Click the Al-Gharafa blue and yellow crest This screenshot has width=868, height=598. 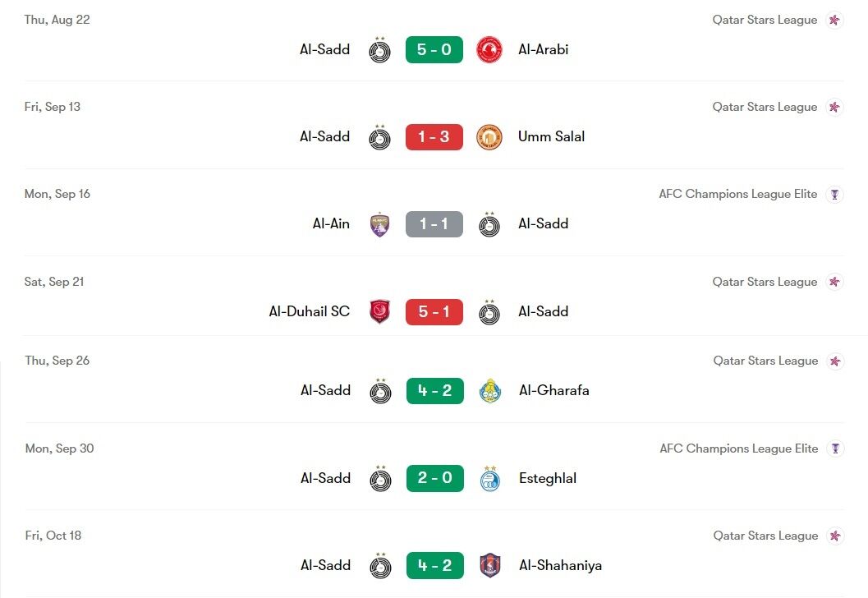490,391
